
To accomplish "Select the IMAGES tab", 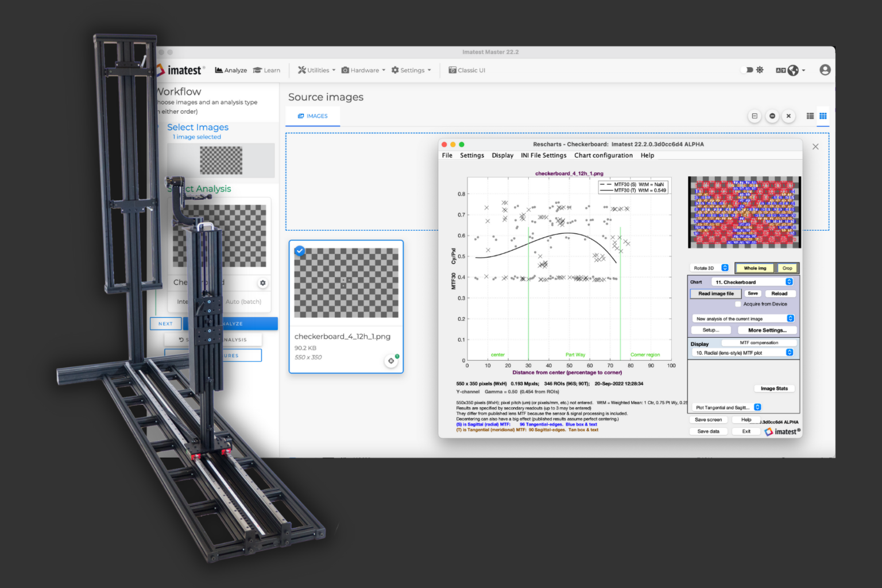I will (313, 116).
